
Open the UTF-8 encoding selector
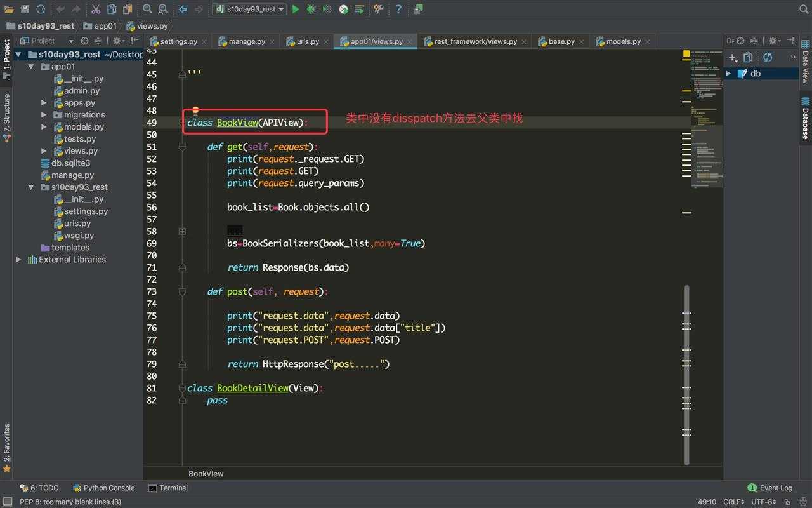(x=763, y=502)
